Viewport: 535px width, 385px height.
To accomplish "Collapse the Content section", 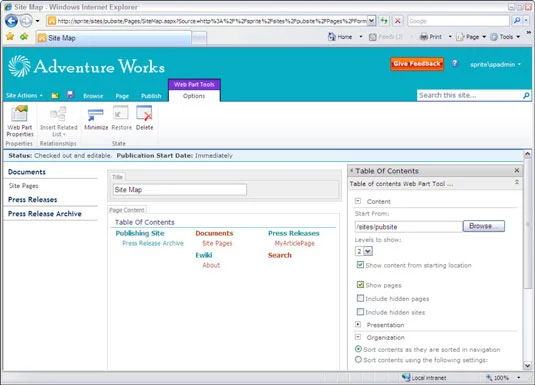I will [x=358, y=201].
